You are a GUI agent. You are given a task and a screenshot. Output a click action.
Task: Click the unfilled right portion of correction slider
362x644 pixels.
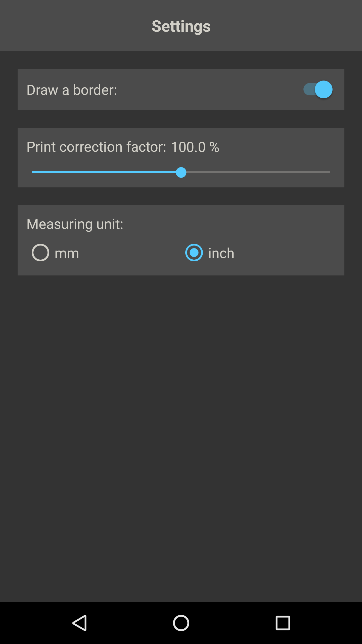point(258,172)
